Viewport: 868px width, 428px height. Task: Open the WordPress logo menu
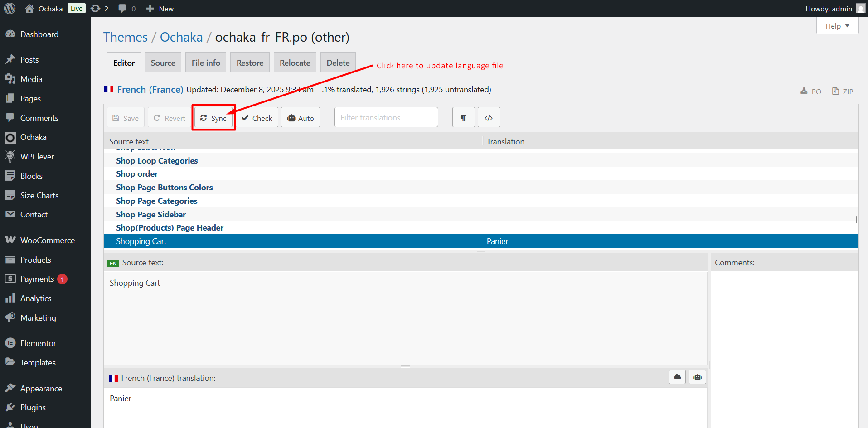(10, 9)
